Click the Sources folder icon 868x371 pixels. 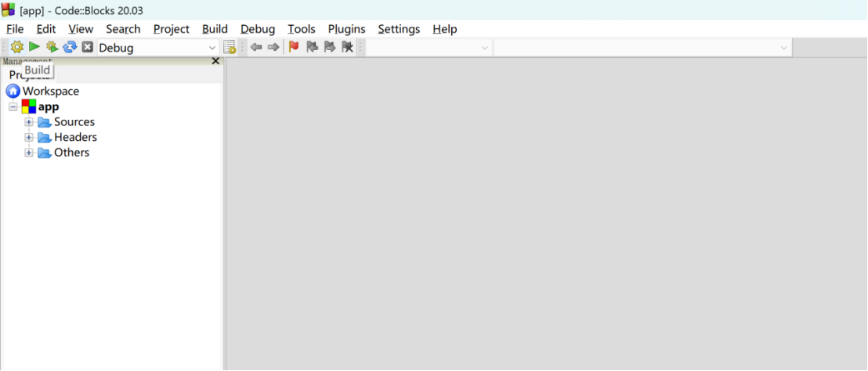45,122
